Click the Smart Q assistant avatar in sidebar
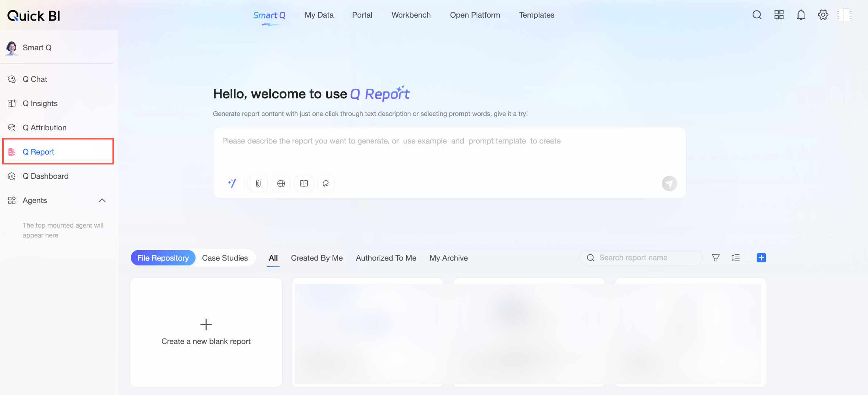Viewport: 868px width, 395px height. point(12,48)
